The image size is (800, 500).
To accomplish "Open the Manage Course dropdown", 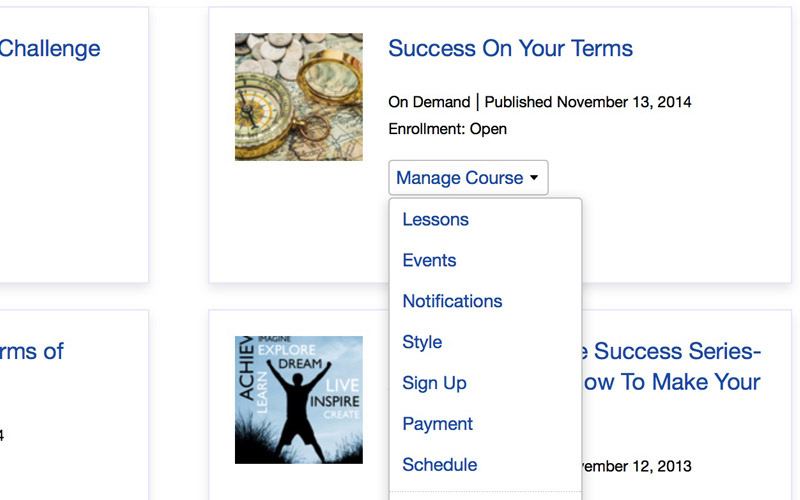I will pos(460,178).
